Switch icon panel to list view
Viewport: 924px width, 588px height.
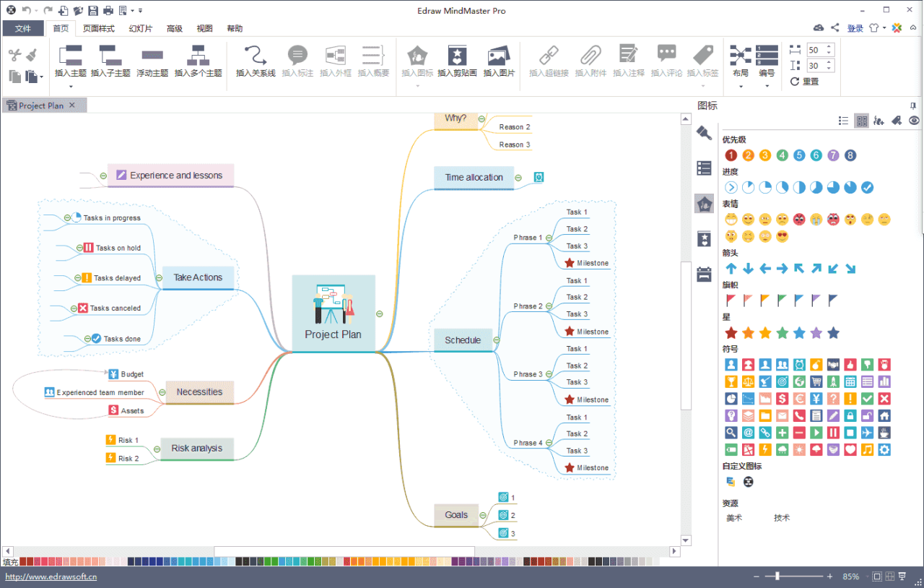click(843, 121)
